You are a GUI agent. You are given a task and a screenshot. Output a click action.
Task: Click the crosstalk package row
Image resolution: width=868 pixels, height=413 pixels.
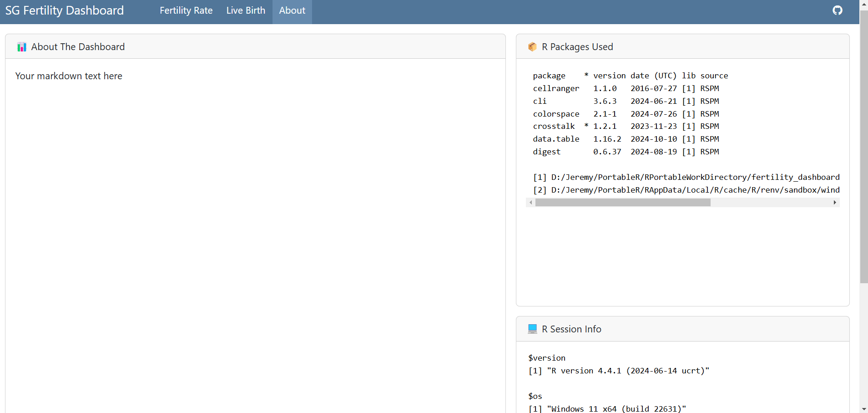[626, 126]
